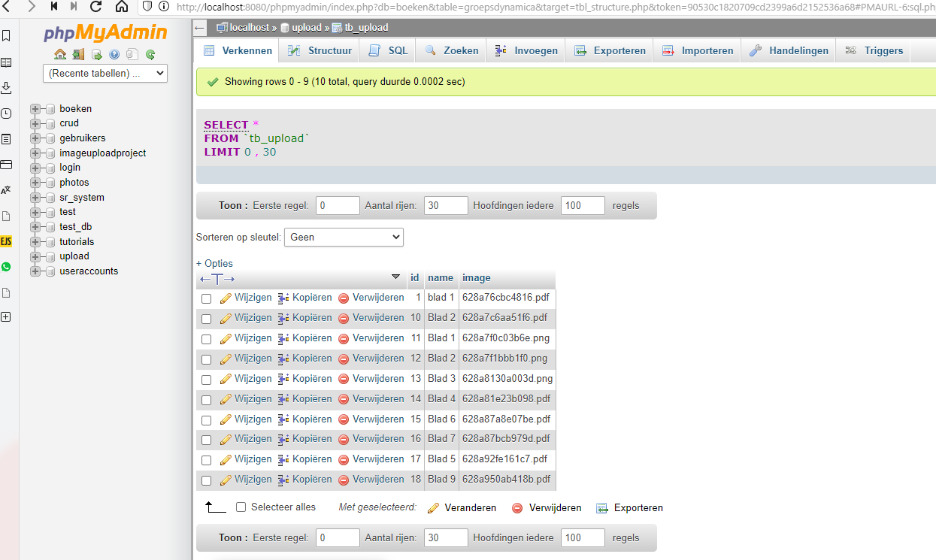Check the box for row id 1
This screenshot has width=936, height=560.
206,298
